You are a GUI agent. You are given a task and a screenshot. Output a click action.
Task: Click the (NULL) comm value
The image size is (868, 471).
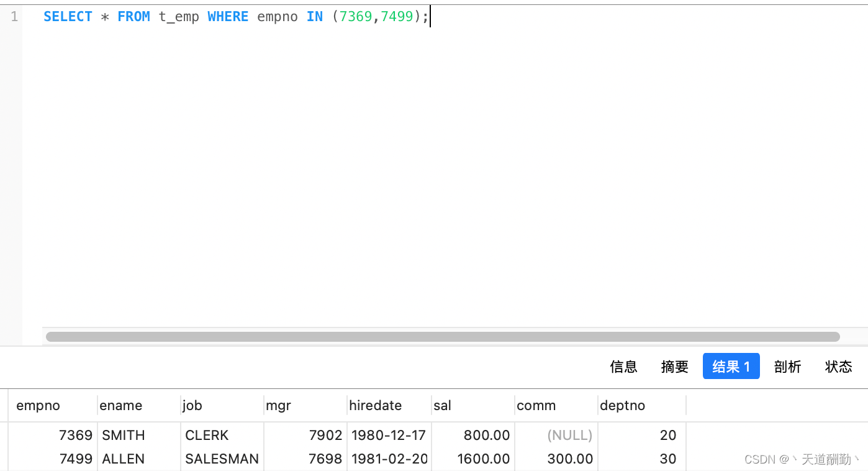[570, 435]
